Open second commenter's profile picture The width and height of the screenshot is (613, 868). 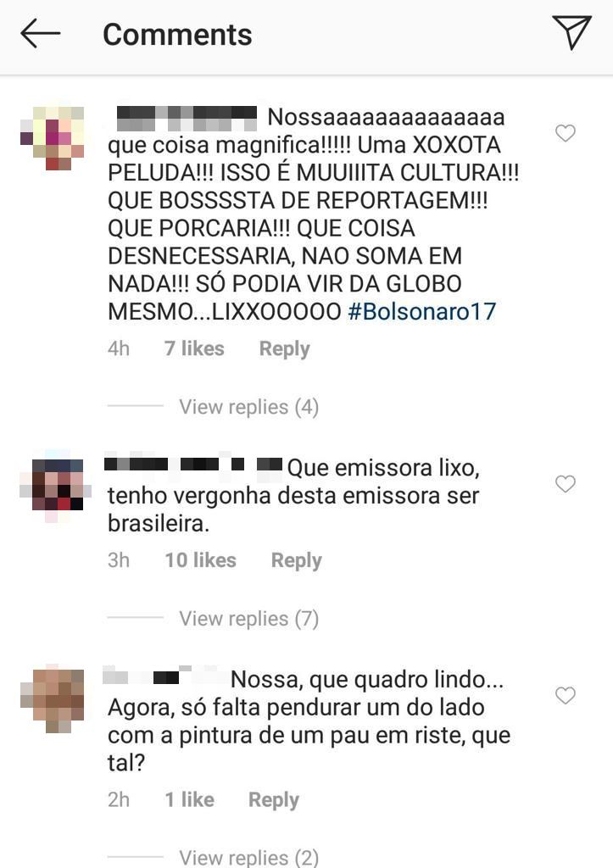[55, 486]
